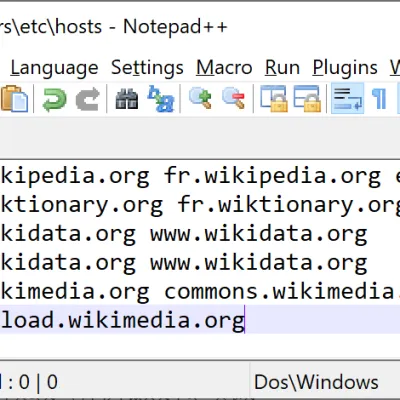Viewport: 400px width, 400px height.
Task: Open the Run menu
Action: (x=282, y=68)
